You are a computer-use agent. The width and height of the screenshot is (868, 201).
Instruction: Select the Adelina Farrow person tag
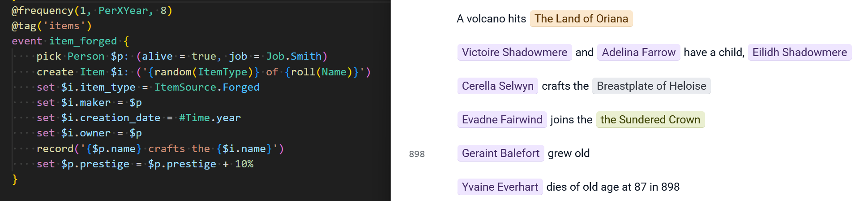tap(638, 52)
